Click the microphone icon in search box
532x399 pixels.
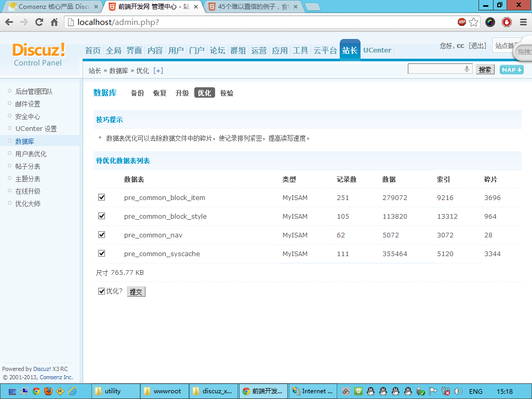click(467, 69)
